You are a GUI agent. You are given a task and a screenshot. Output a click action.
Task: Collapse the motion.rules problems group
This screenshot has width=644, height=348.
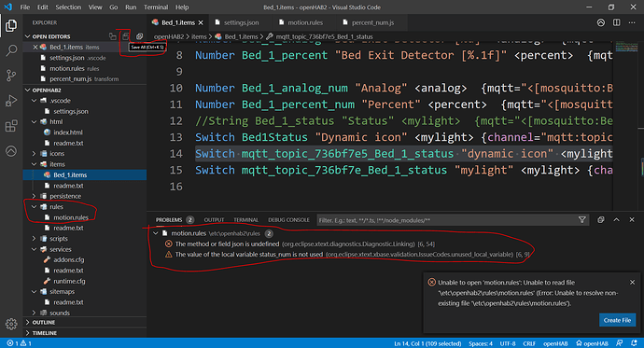tap(156, 233)
